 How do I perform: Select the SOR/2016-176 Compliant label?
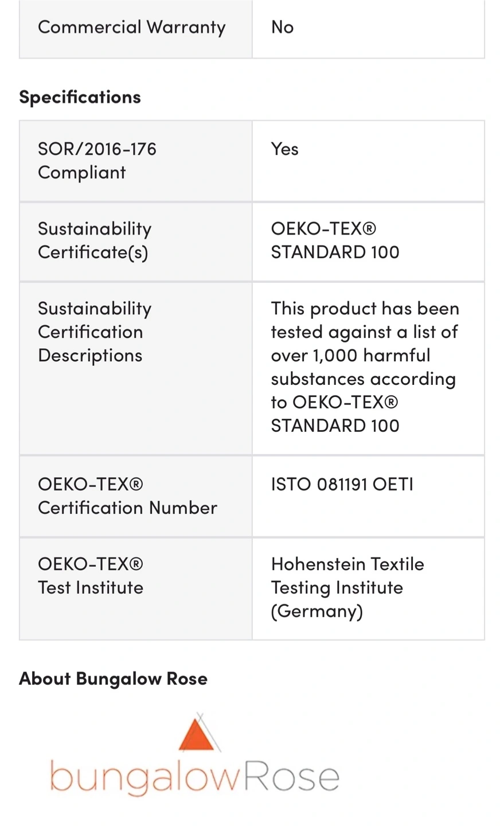point(97,161)
